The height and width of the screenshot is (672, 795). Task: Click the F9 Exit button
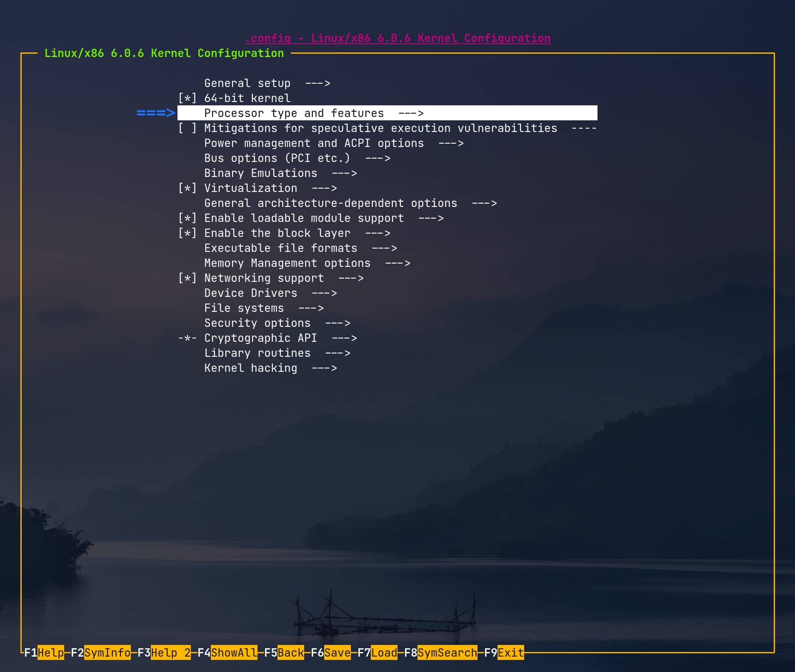[504, 652]
